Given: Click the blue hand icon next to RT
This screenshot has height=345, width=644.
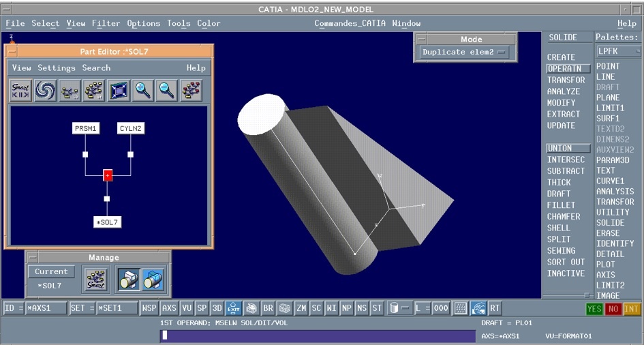Looking at the screenshot, I should coord(478,308).
